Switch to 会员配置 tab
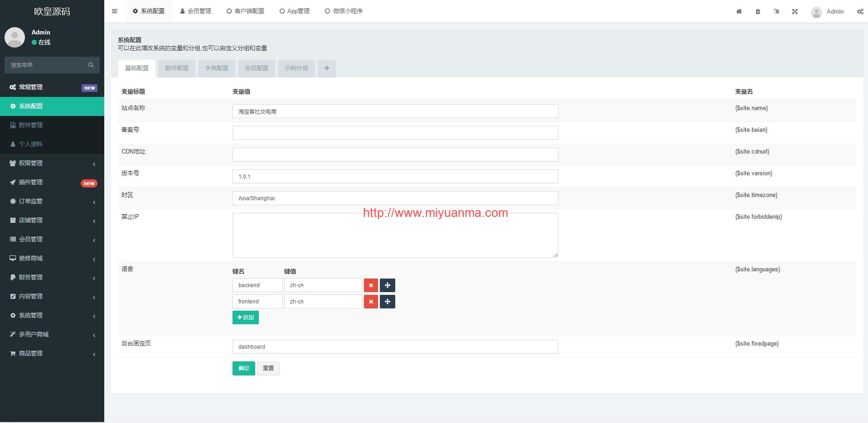868x423 pixels. point(257,68)
